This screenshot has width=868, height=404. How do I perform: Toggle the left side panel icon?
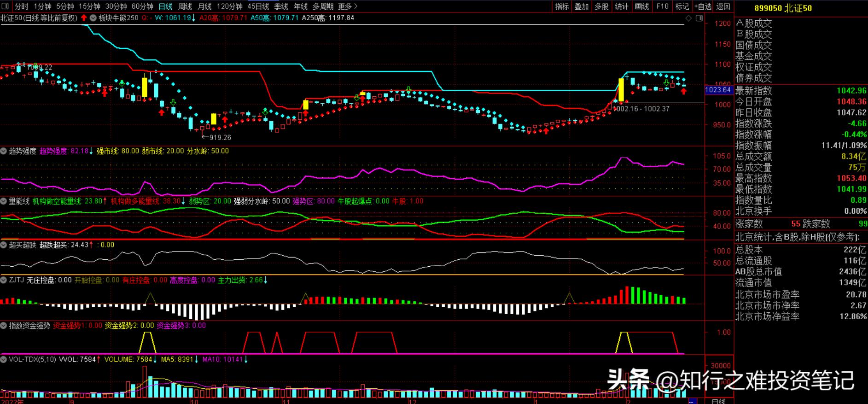click(6, 6)
